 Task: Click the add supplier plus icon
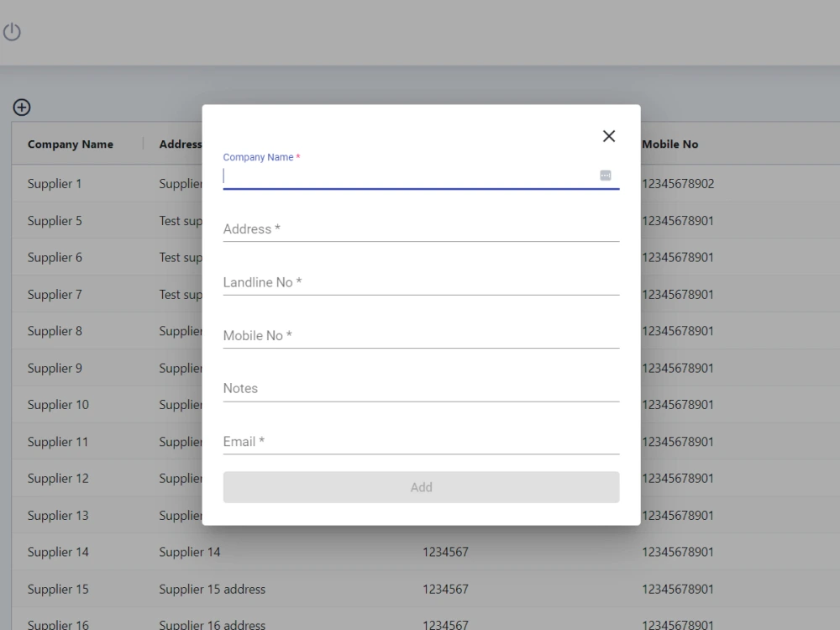tap(22, 108)
